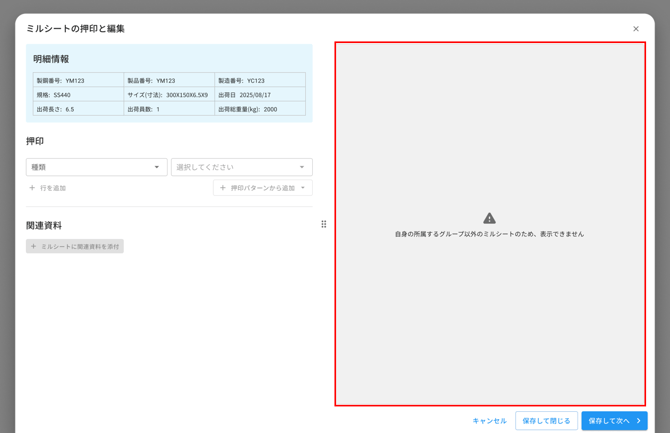Click the message 自身の所属するグループ以外のミルシートのため、表示できません

pyautogui.click(x=489, y=234)
